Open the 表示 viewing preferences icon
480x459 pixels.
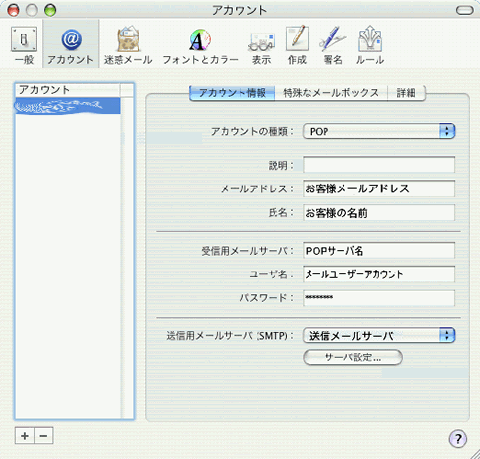coord(261,45)
